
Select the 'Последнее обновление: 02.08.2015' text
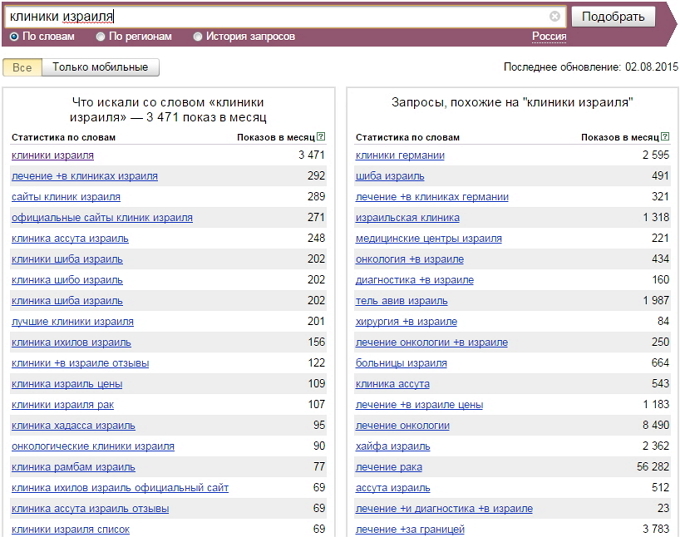click(x=591, y=67)
